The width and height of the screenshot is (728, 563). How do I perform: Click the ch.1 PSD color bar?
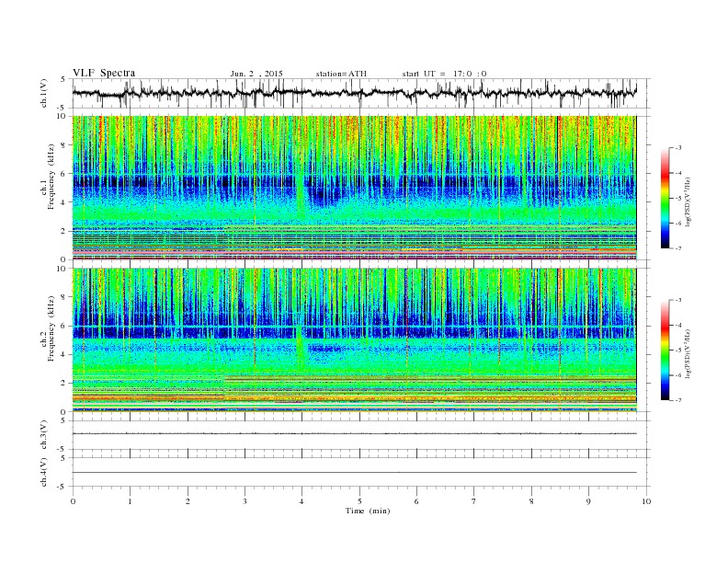(x=665, y=198)
